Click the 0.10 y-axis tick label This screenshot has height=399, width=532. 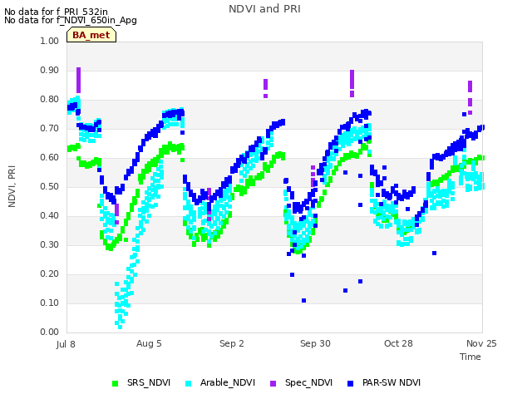click(x=50, y=303)
